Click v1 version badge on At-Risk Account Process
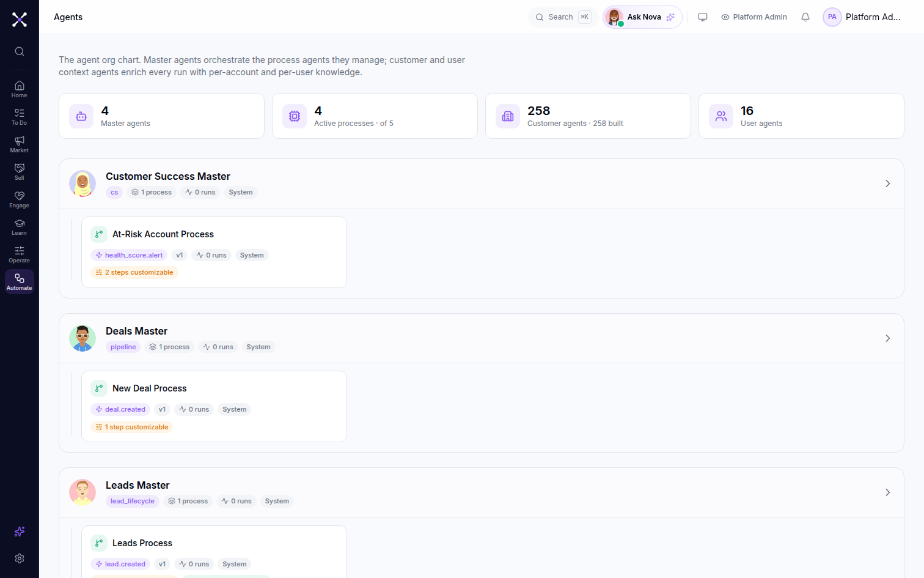The height and width of the screenshot is (578, 924). coord(180,255)
